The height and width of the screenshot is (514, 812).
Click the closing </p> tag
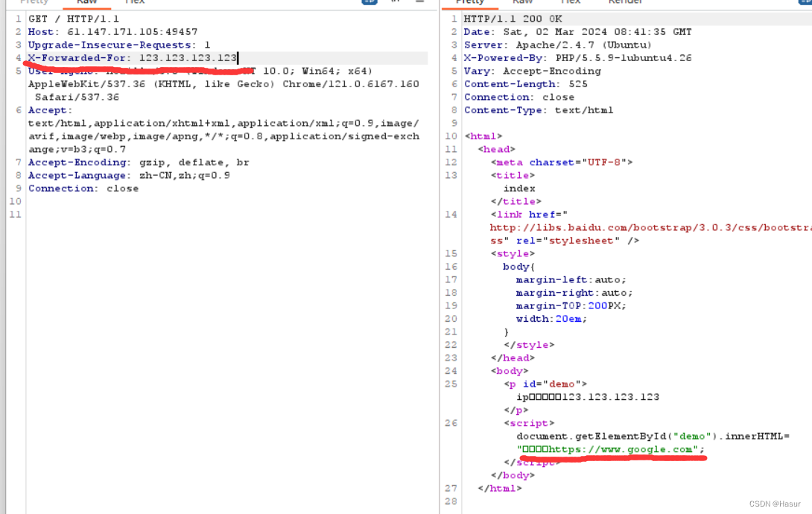[516, 410]
